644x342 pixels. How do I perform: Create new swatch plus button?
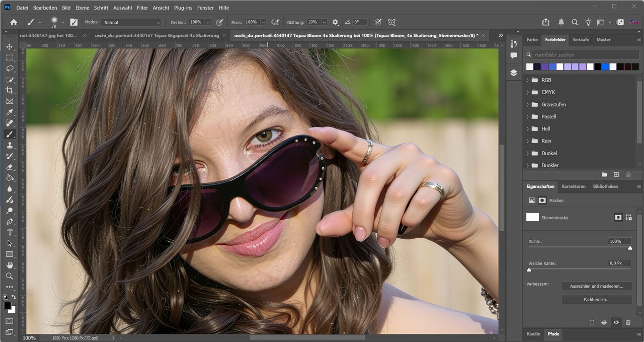616,174
